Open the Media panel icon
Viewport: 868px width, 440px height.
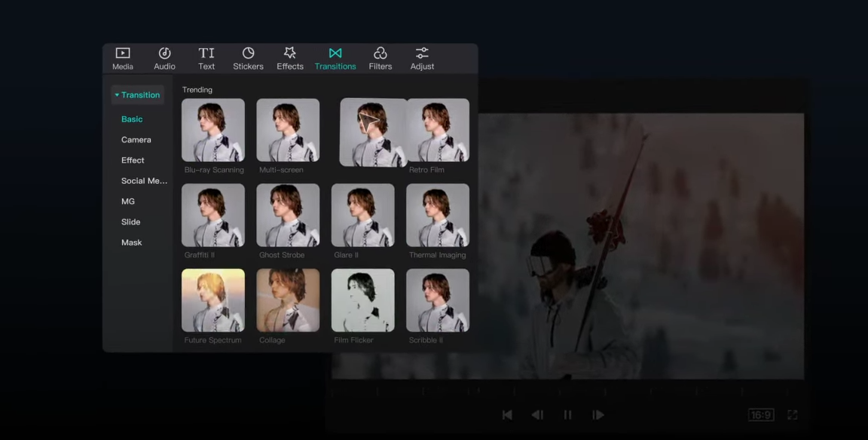point(123,54)
